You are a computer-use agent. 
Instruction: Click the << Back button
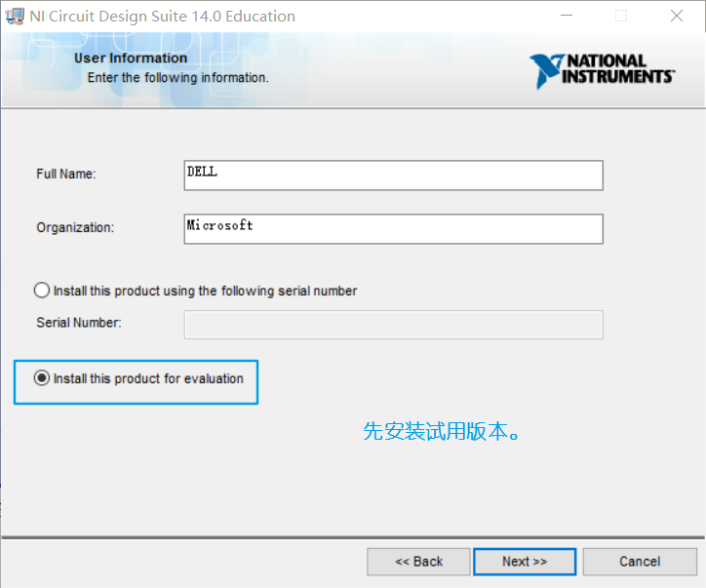click(x=418, y=562)
